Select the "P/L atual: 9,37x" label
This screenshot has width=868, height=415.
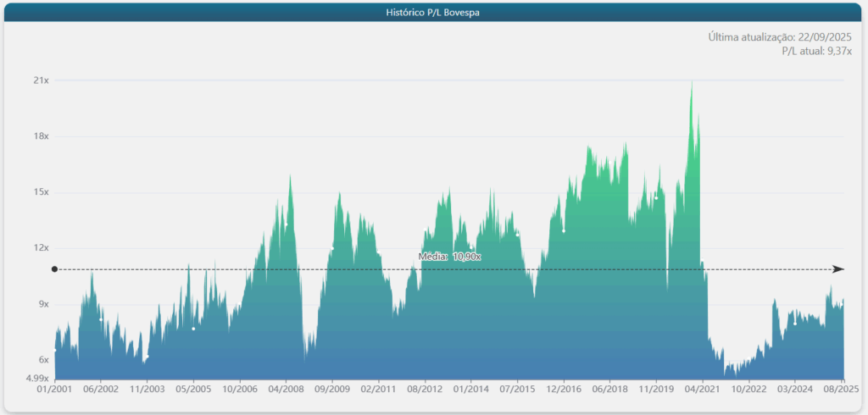pyautogui.click(x=816, y=52)
